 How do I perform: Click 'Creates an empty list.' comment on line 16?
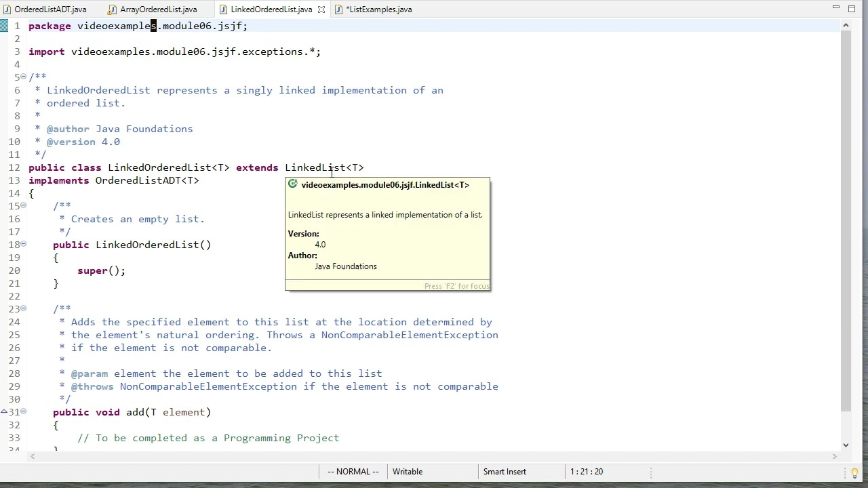click(138, 219)
